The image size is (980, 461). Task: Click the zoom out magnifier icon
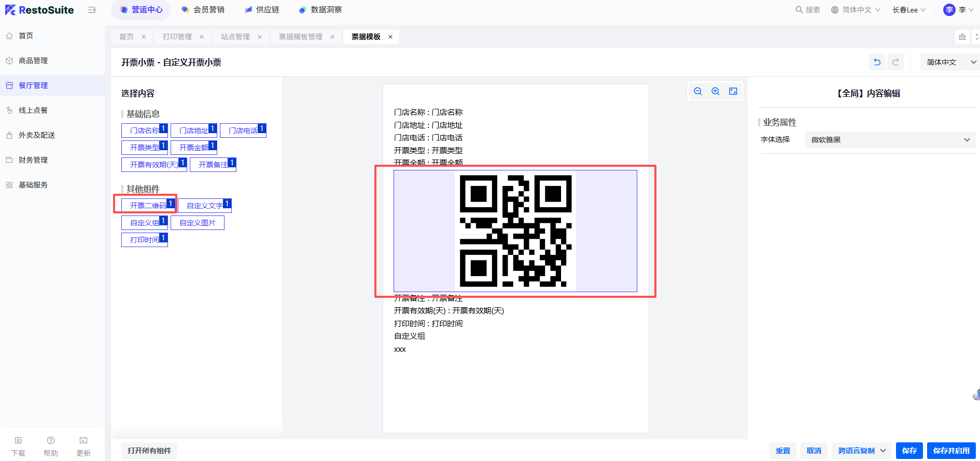coord(698,91)
